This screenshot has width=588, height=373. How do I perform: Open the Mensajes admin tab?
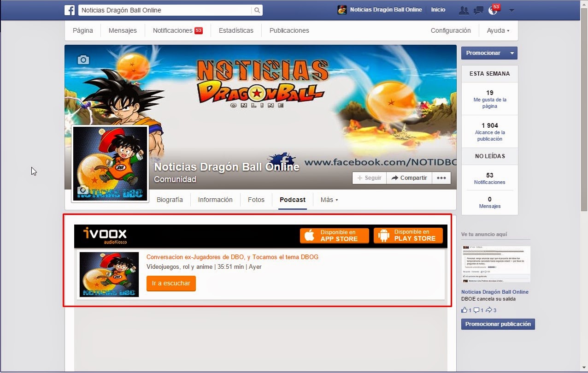click(x=123, y=30)
